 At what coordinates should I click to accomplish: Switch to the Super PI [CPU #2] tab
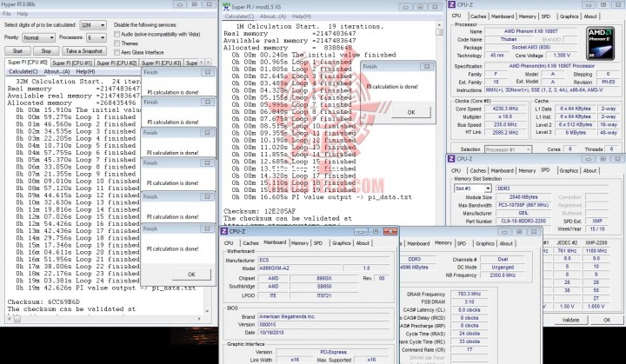(117, 63)
